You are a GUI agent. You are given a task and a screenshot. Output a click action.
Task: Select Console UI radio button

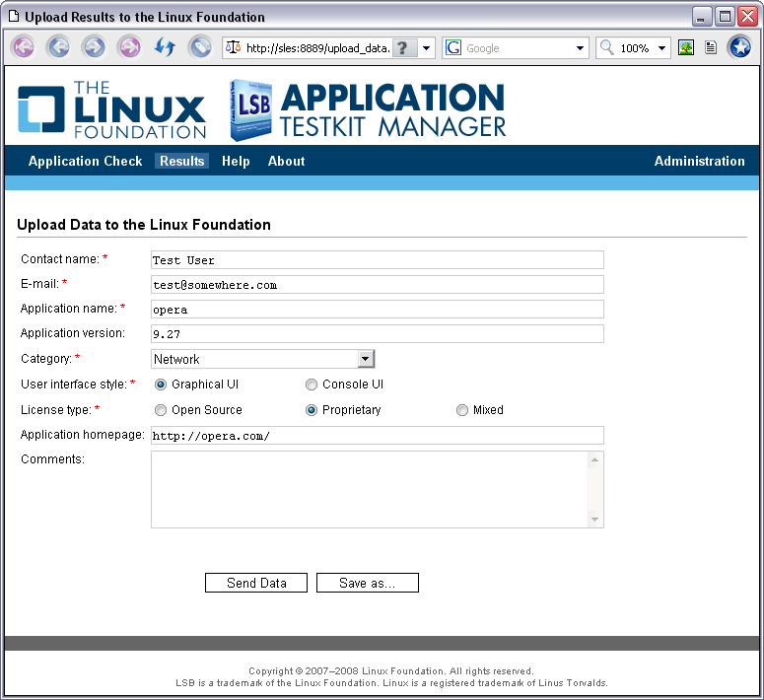[x=312, y=385]
